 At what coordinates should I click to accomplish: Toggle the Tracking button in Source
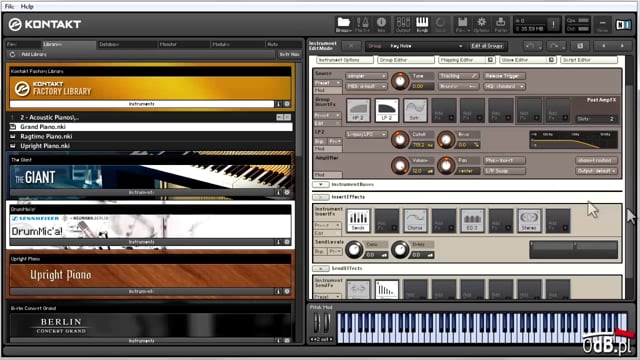[x=458, y=76]
